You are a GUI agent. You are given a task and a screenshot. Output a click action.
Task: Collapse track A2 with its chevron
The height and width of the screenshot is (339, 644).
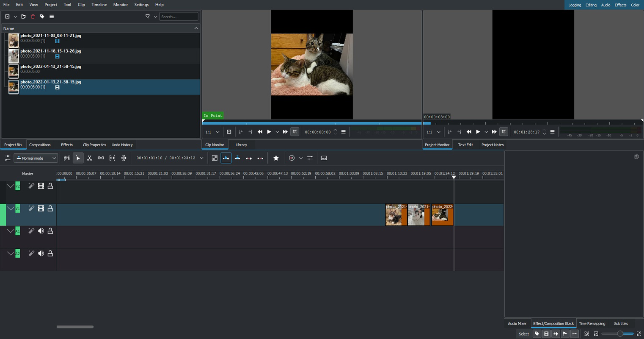coord(10,253)
